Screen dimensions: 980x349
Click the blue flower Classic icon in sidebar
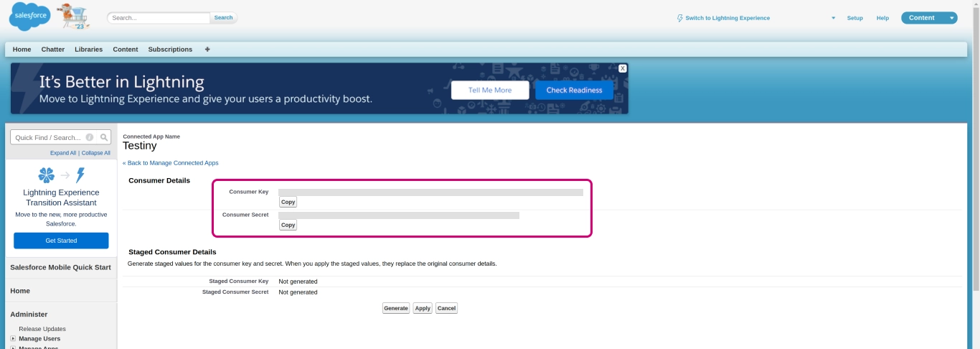click(47, 175)
